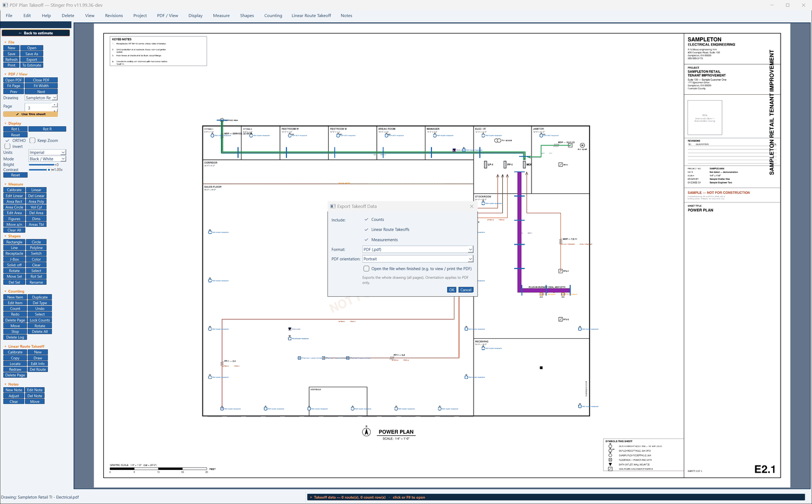Screen dimensions: 812x504
Task: Open the Shapes menu in the menu bar
Action: 247,16
